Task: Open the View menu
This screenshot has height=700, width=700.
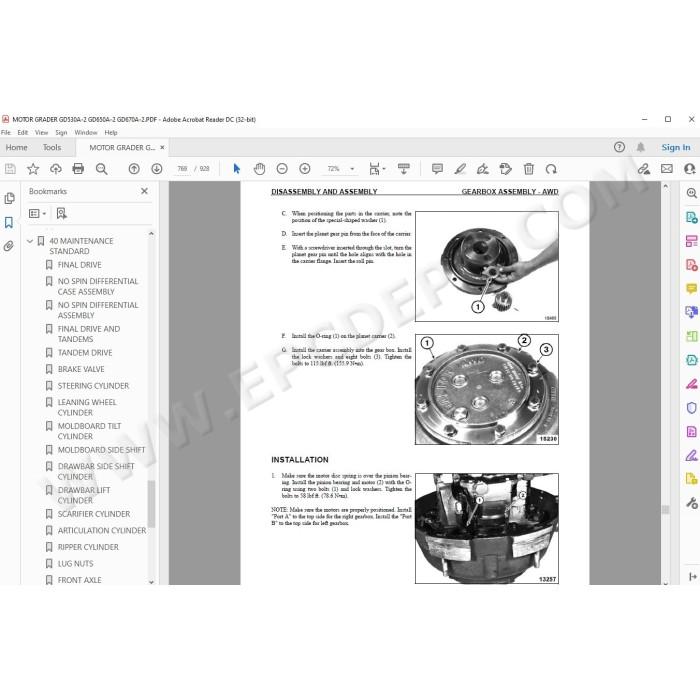Action: [41, 133]
